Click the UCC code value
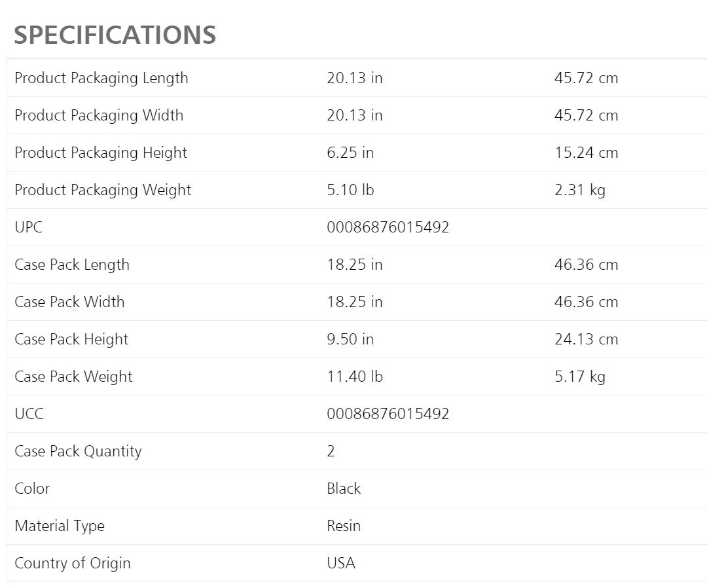The width and height of the screenshot is (707, 588). coord(388,414)
